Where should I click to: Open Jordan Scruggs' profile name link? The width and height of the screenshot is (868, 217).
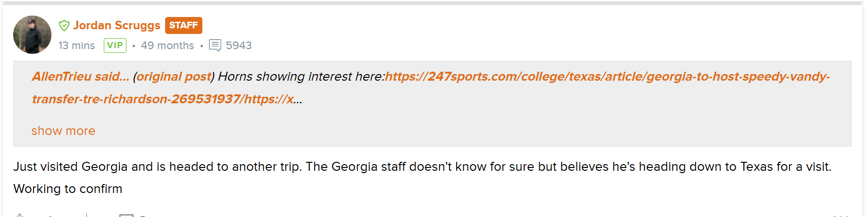[x=117, y=25]
